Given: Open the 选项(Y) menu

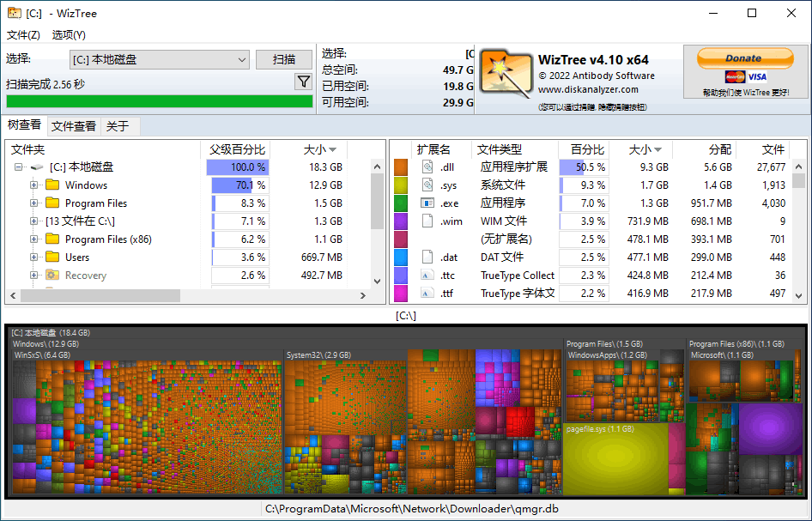Looking at the screenshot, I should pyautogui.click(x=68, y=35).
